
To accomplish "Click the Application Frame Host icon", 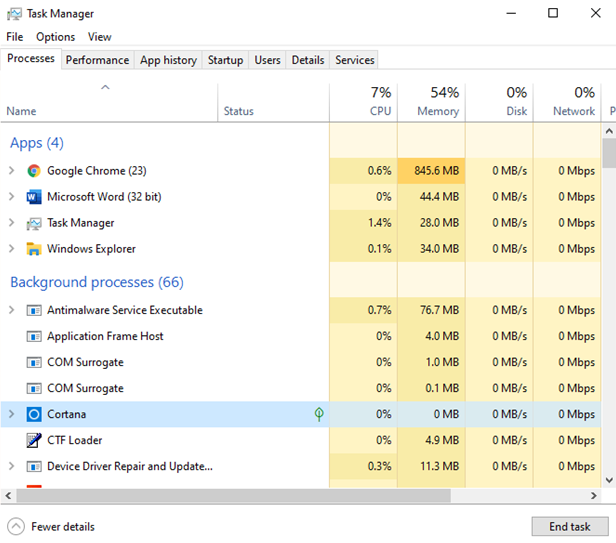I will click(34, 336).
